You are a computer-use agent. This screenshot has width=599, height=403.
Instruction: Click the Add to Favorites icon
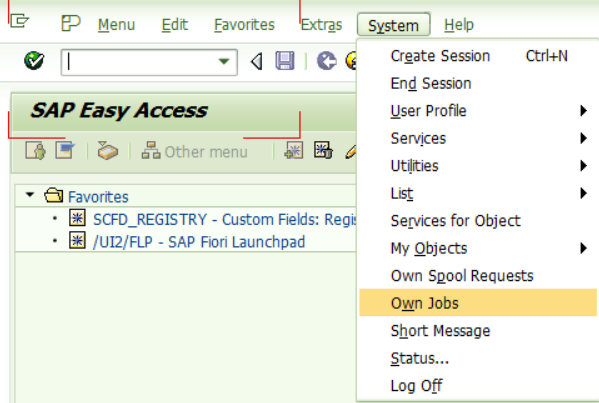(x=294, y=151)
